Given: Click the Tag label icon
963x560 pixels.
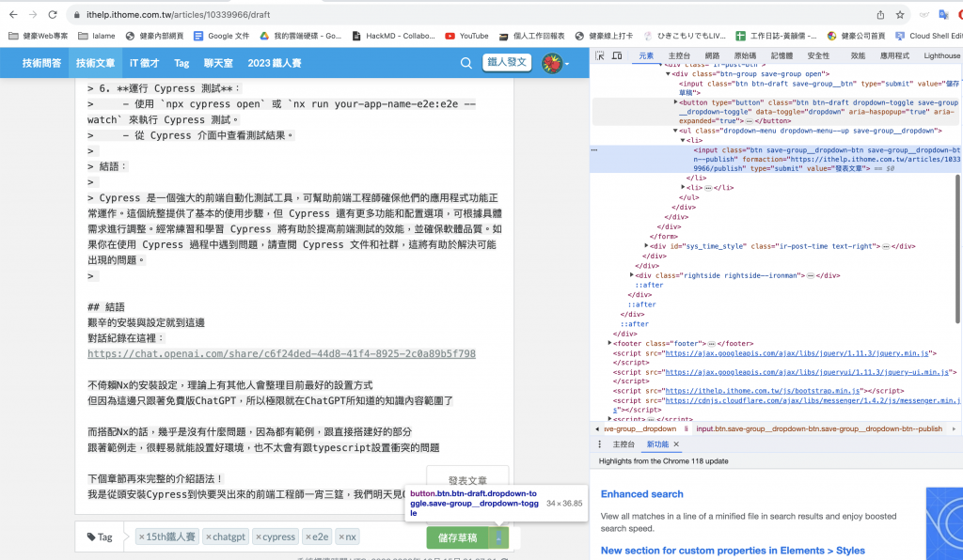Looking at the screenshot, I should point(91,537).
